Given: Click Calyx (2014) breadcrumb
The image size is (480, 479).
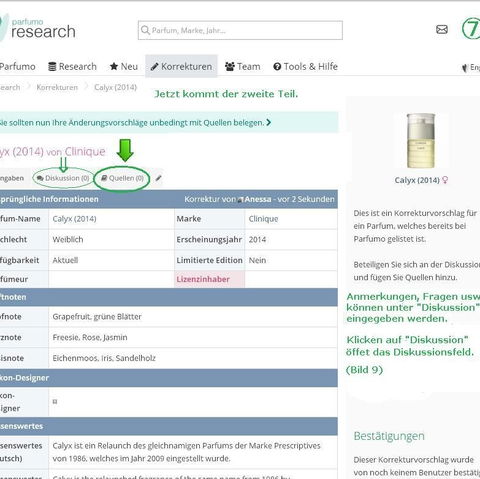Looking at the screenshot, I should coord(115,87).
